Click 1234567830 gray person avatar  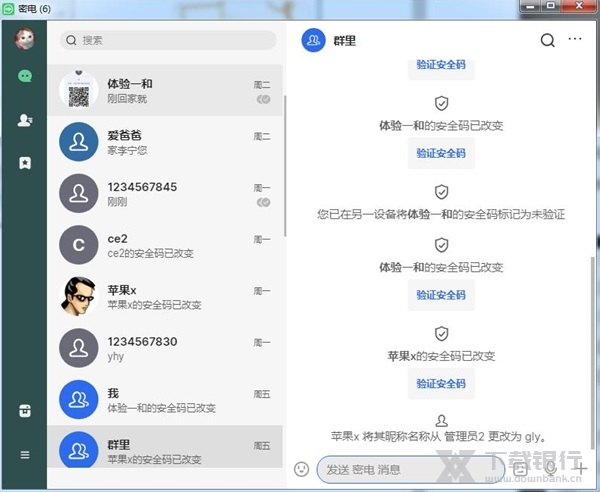79,348
